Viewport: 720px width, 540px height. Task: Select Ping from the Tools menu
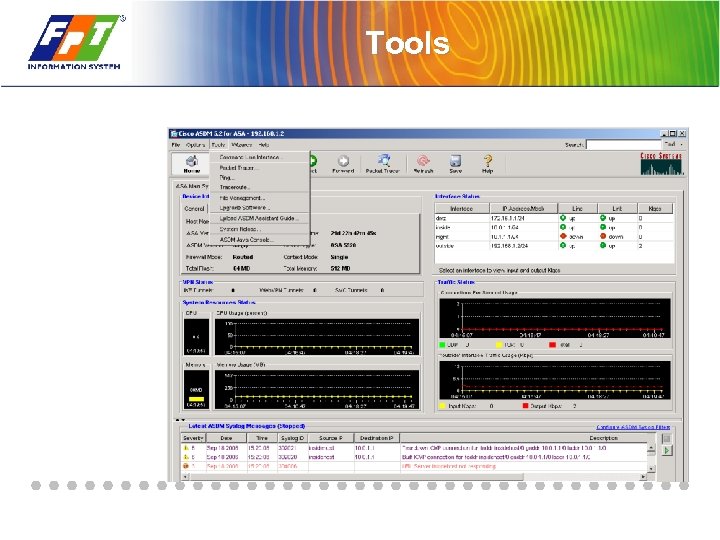pos(259,177)
